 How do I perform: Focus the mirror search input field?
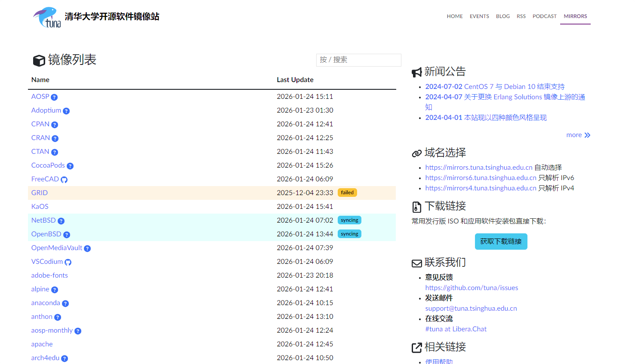tap(359, 60)
